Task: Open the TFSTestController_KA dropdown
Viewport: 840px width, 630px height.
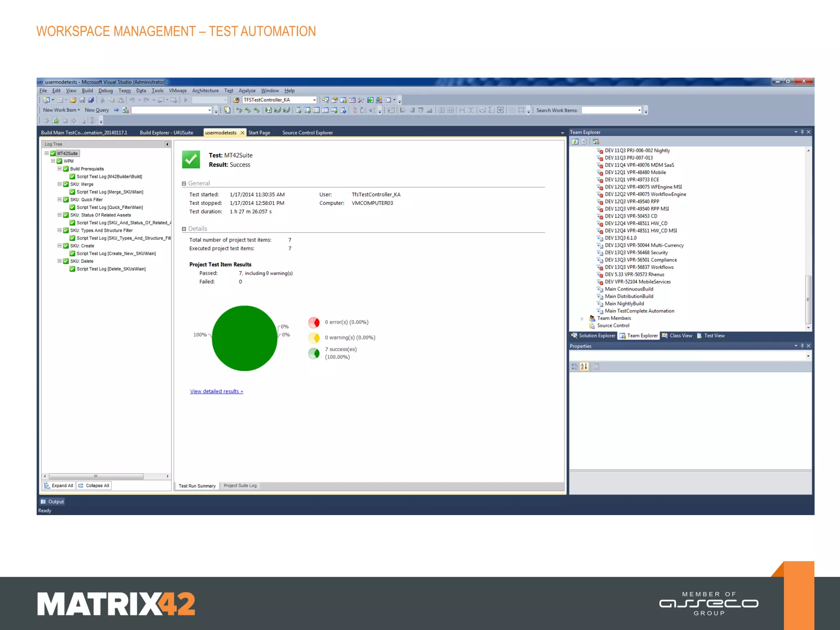Action: pos(315,100)
